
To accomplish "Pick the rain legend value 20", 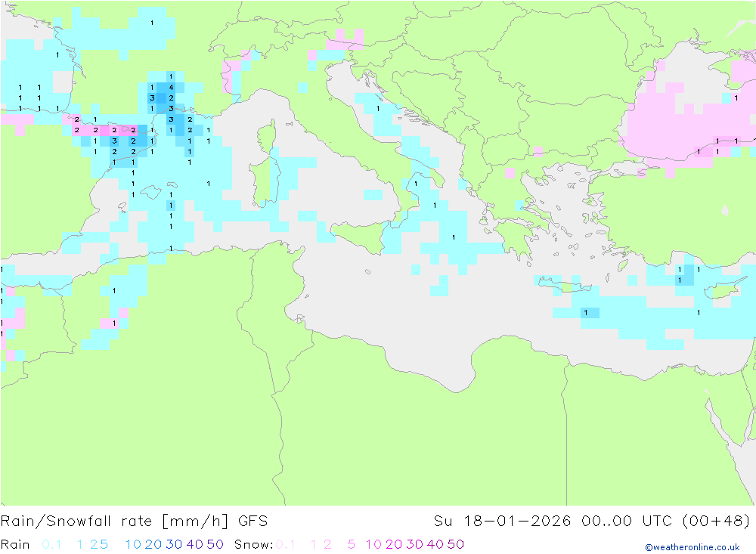I will [x=153, y=544].
